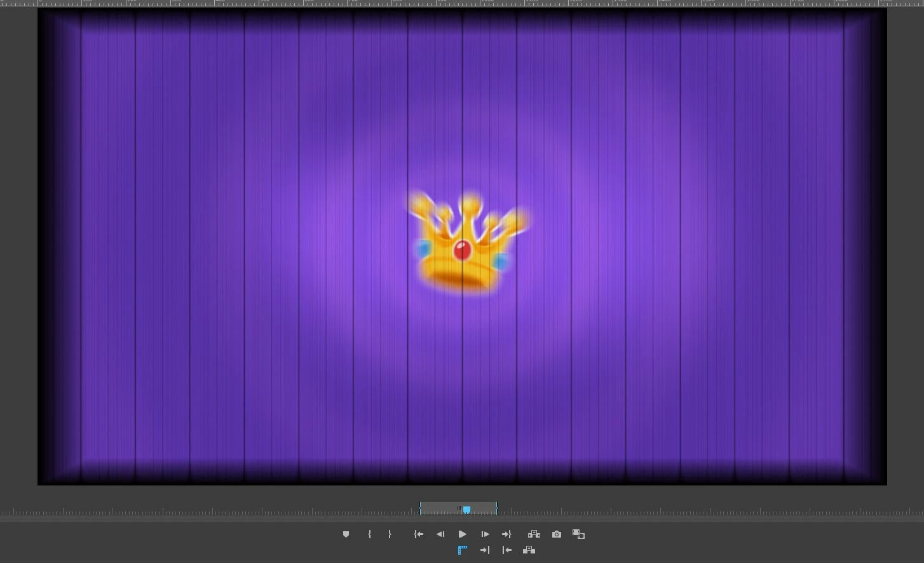The height and width of the screenshot is (563, 924).
Task: Click the In point bracket on the time ruler
Action: tap(421, 508)
